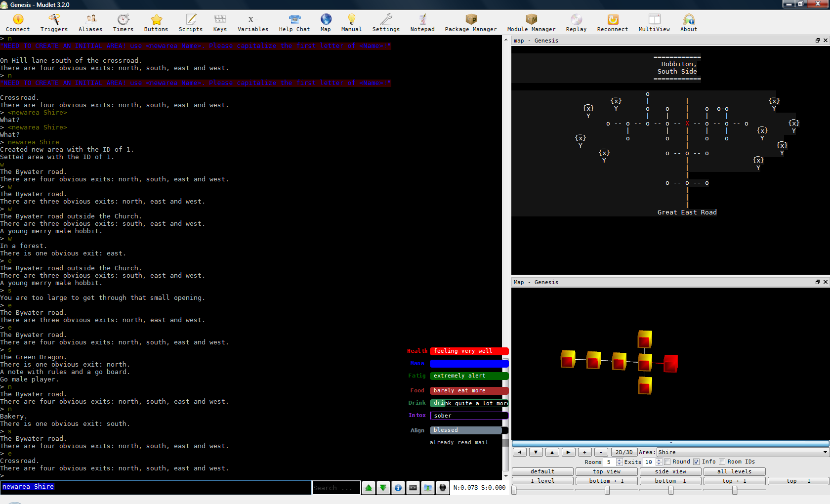Click the side view button
The image size is (830, 504).
(670, 471)
